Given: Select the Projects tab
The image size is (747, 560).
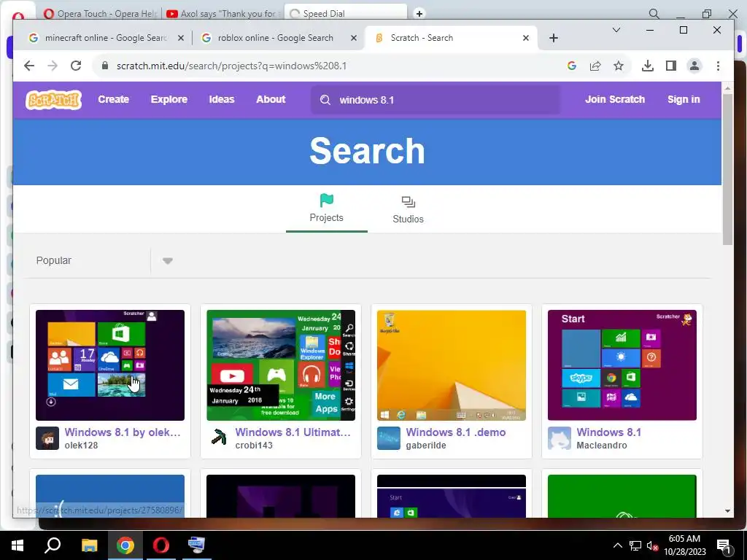Looking at the screenshot, I should (x=326, y=209).
